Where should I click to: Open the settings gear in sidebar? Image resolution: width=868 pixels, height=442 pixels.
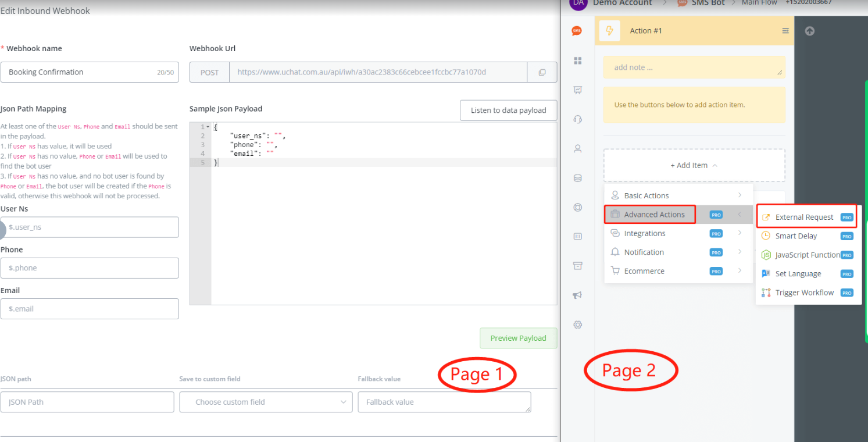pos(577,325)
